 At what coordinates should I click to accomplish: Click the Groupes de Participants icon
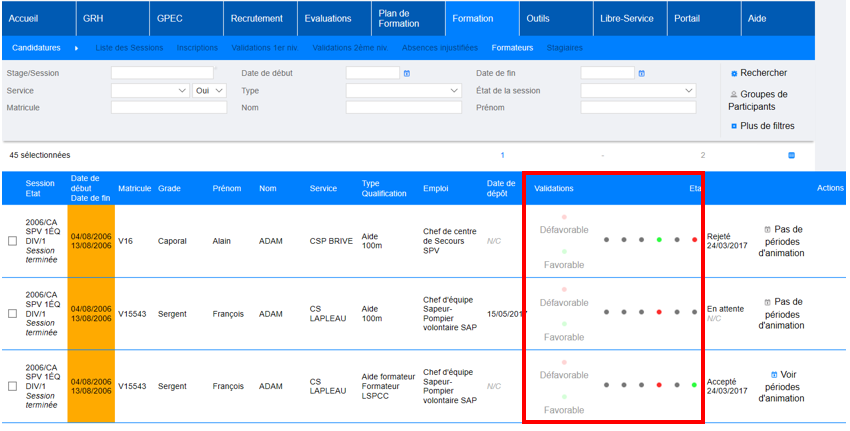click(734, 94)
